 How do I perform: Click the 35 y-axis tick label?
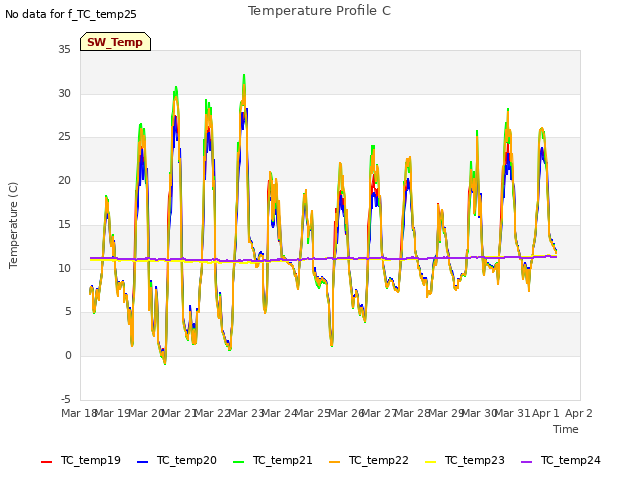click(64, 50)
